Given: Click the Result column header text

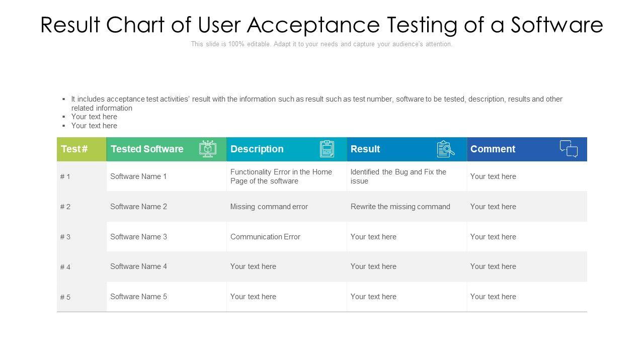Looking at the screenshot, I should [365, 149].
